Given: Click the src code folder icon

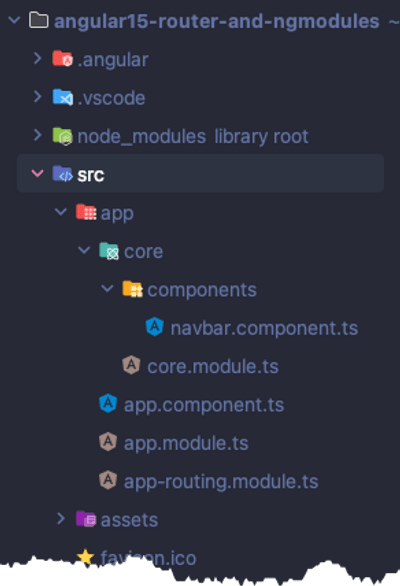Looking at the screenshot, I should (62, 174).
